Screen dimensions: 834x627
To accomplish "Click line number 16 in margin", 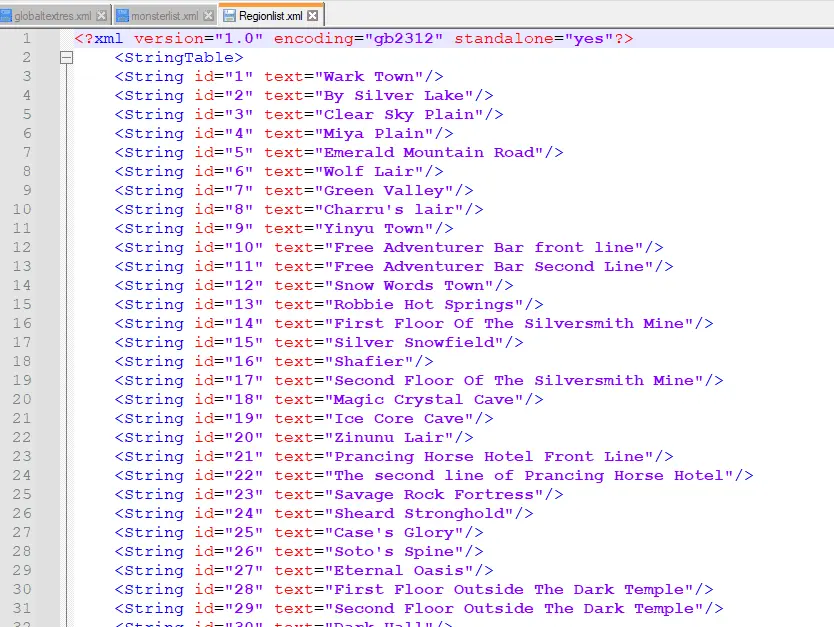I will [22, 323].
